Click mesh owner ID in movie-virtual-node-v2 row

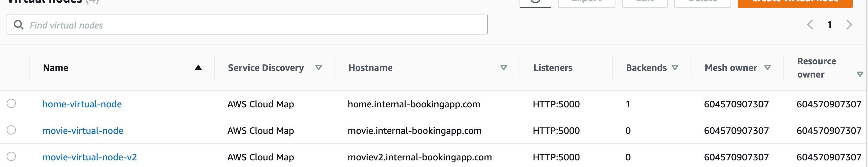point(736,157)
